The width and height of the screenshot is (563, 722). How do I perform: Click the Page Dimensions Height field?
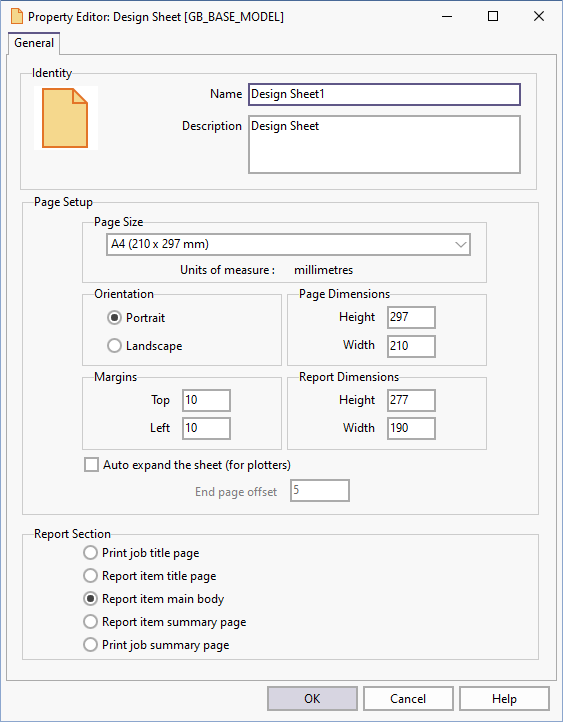(411, 317)
